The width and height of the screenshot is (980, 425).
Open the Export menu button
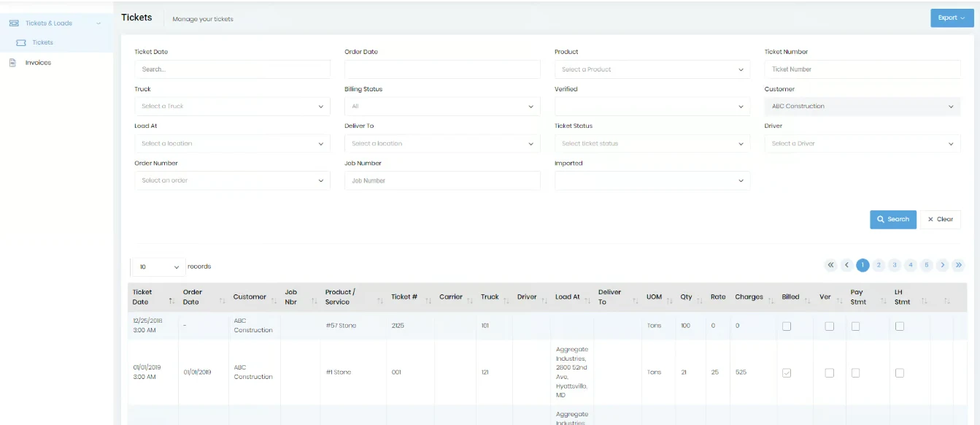(x=952, y=18)
